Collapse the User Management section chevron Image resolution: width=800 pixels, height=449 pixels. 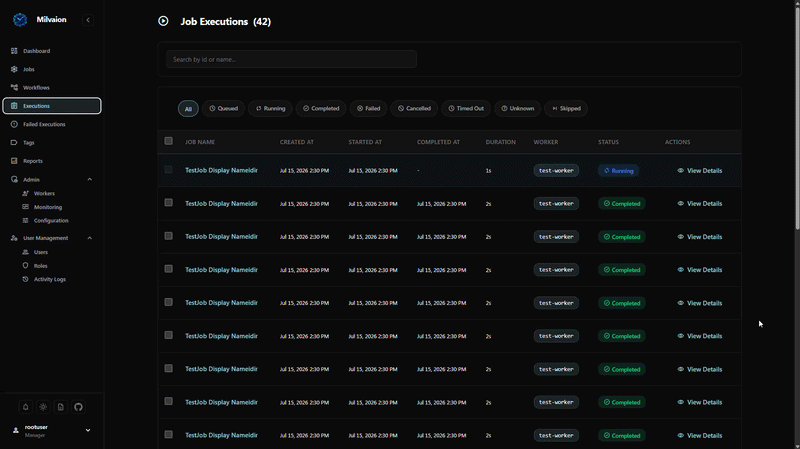coord(90,238)
